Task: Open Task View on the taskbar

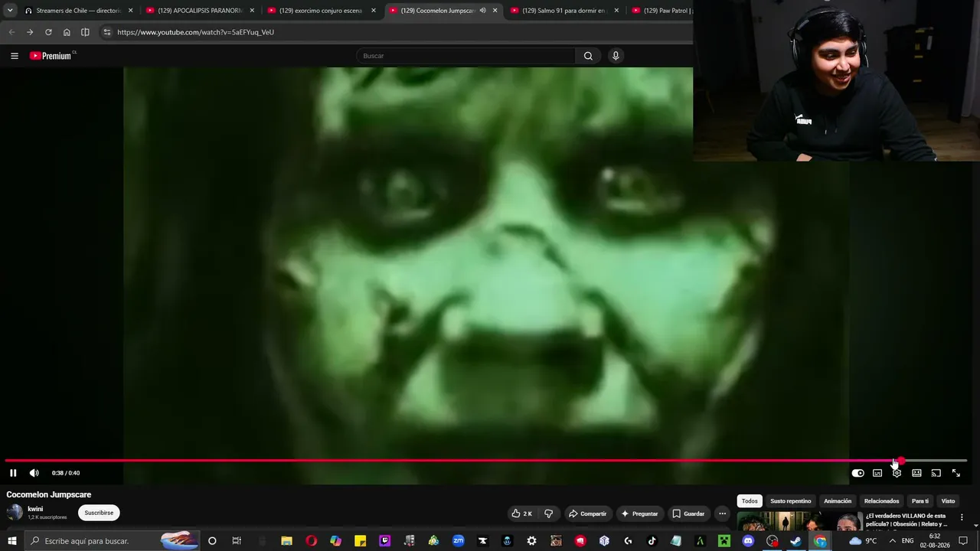Action: point(237,541)
